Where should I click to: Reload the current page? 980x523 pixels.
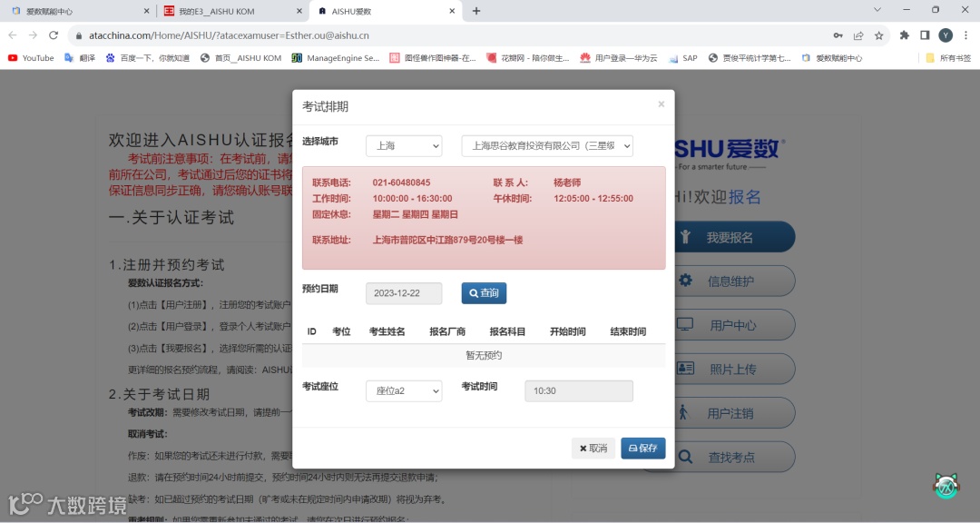tap(54, 35)
